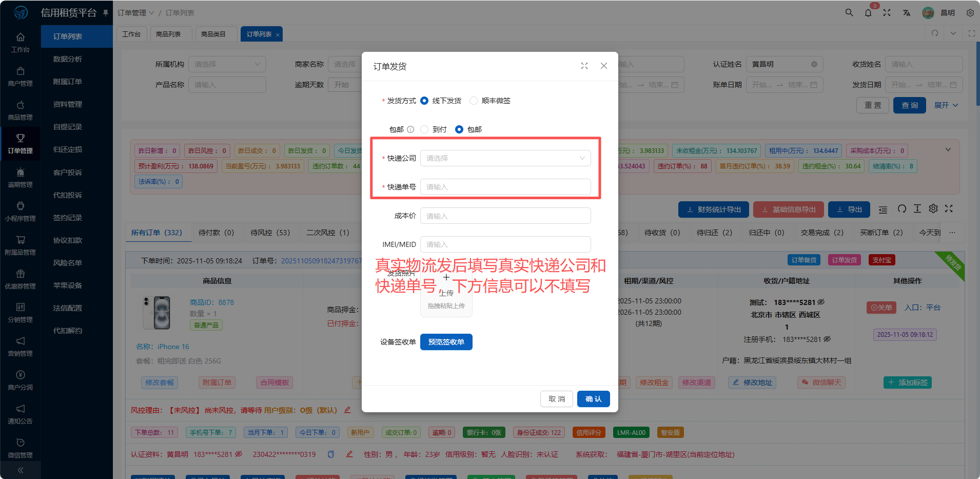This screenshot has height=479, width=980.
Task: Select the 线下发货 radio option
Action: [424, 101]
